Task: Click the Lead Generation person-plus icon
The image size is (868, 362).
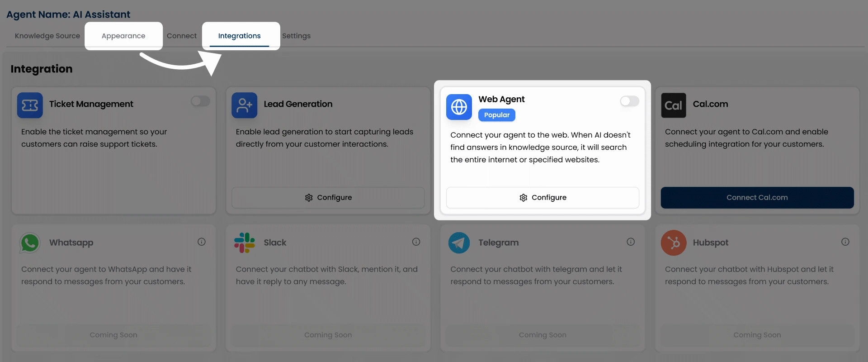Action: [x=245, y=105]
